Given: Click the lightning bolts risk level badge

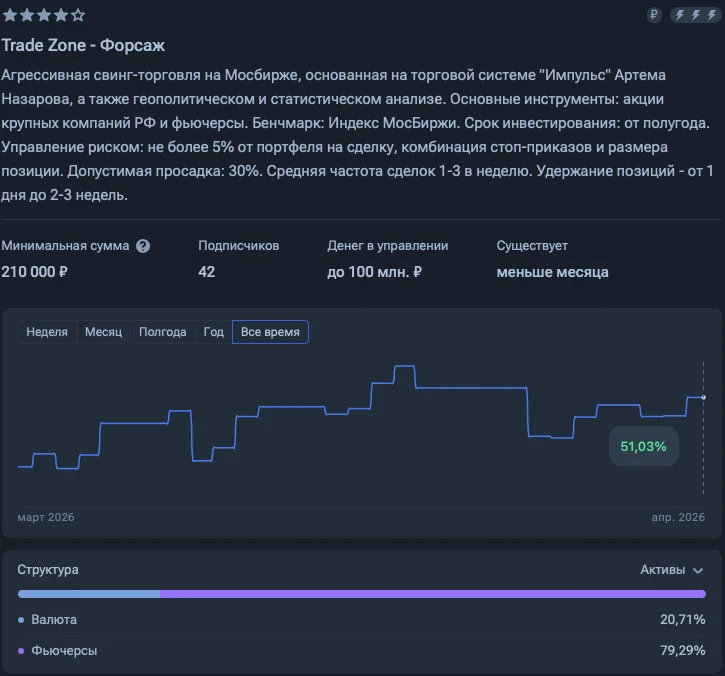Looking at the screenshot, I should (x=695, y=15).
